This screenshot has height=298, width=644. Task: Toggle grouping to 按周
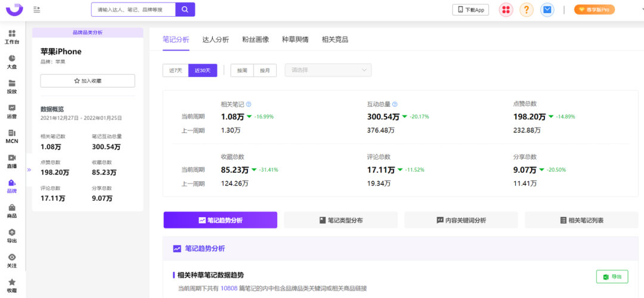(x=242, y=70)
